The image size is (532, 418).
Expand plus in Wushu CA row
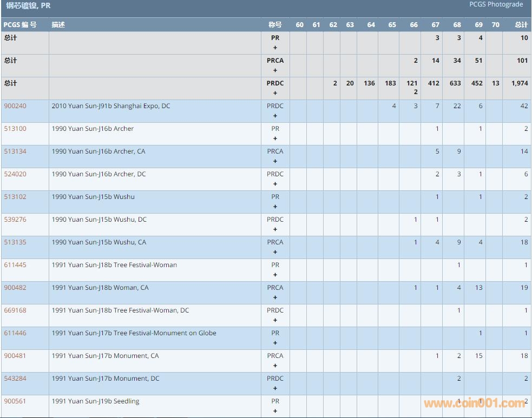point(275,252)
